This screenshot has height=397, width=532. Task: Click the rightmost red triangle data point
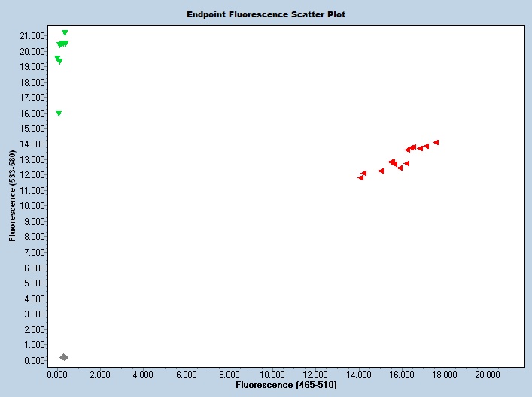pyautogui.click(x=436, y=142)
